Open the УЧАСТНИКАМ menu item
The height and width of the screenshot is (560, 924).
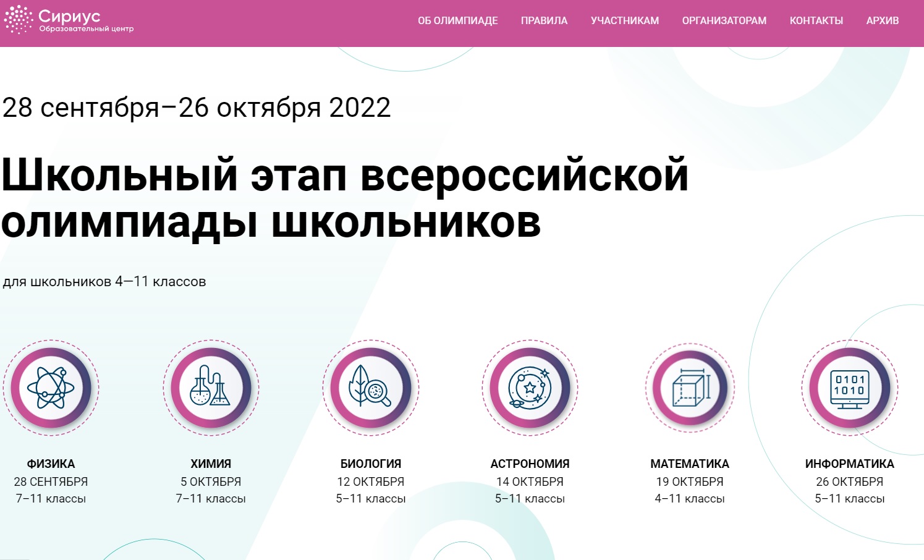coord(625,20)
